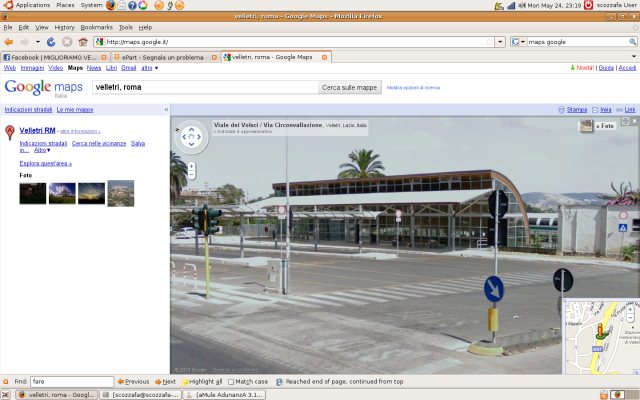640x400 pixels.
Task: Click the Street View zoom out button
Action: (191, 175)
